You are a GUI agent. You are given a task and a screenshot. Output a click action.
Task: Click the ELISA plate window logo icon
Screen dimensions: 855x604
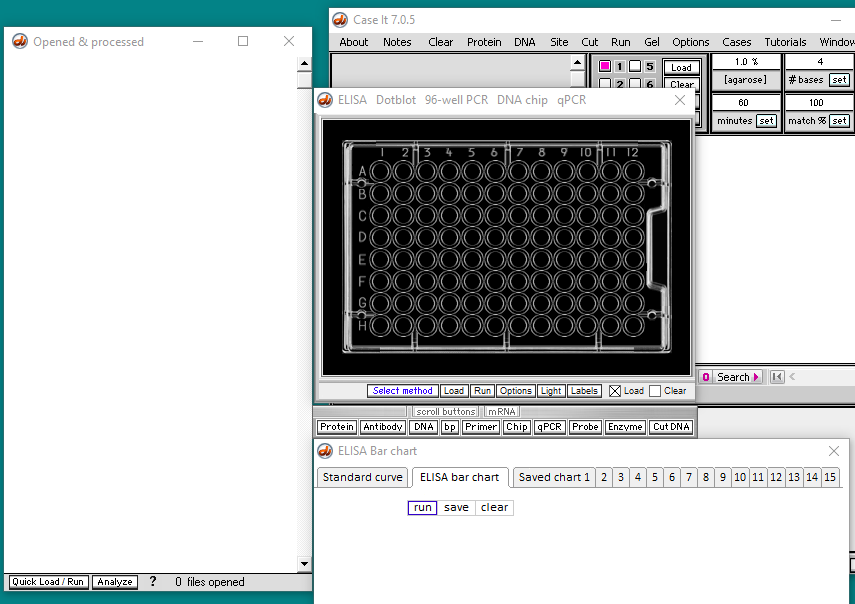(x=325, y=100)
